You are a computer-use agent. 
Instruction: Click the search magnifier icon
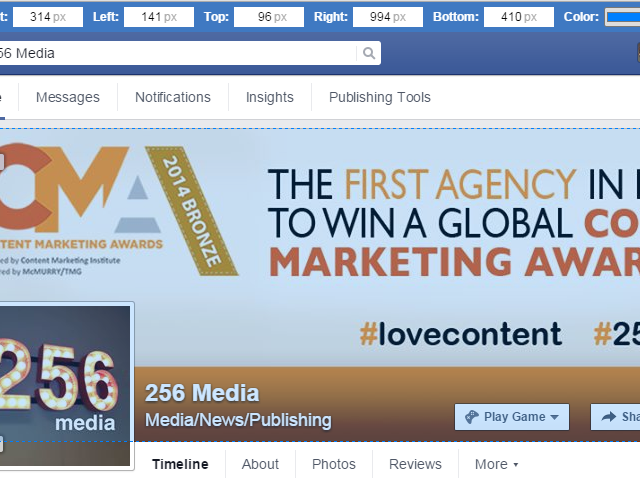(x=369, y=53)
